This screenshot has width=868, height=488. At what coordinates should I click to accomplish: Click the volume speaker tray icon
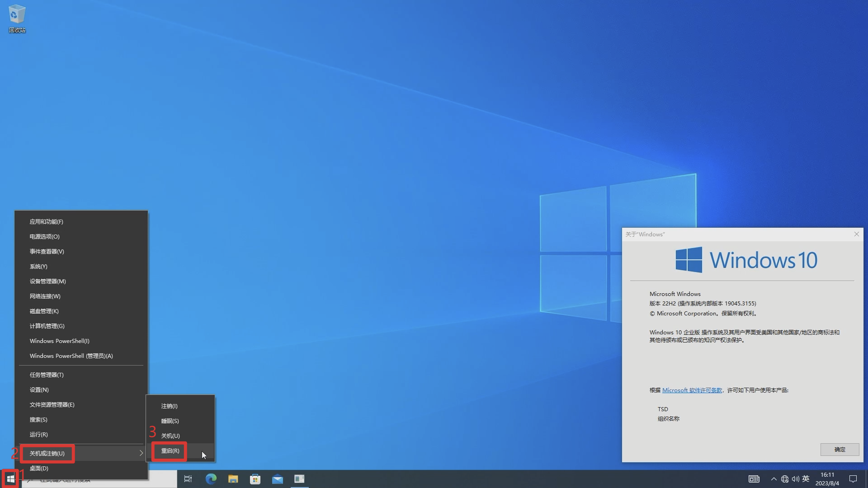795,479
